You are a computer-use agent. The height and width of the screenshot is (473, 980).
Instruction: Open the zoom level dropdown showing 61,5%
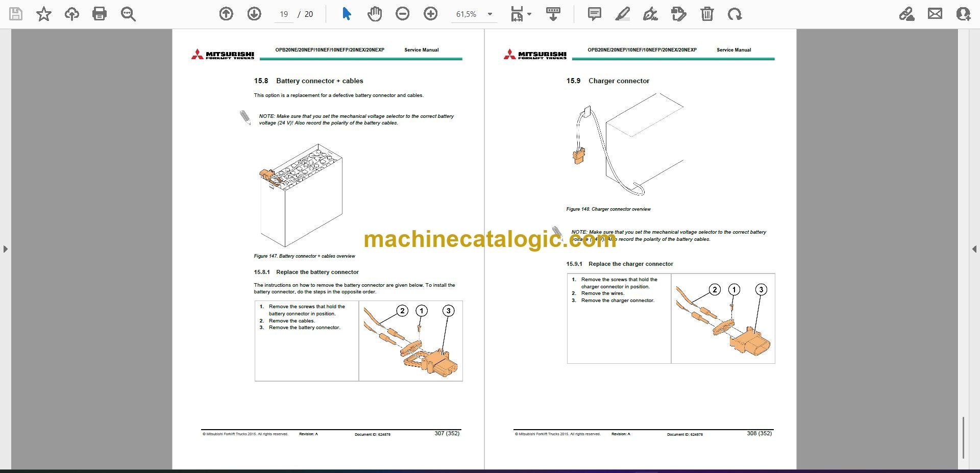click(474, 14)
